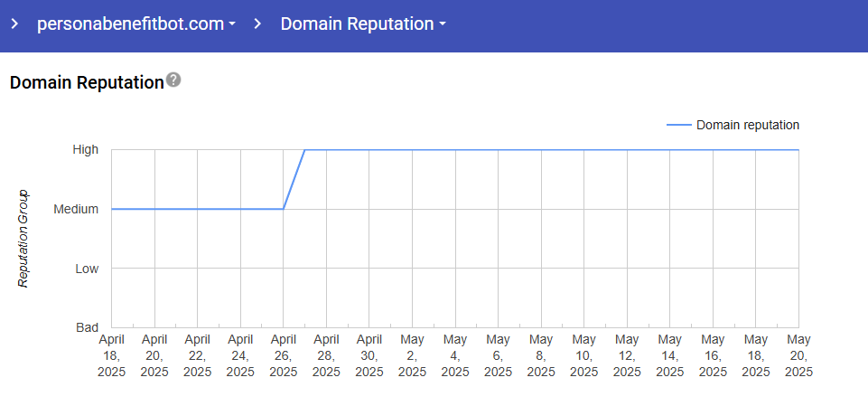The image size is (868, 406).
Task: Click the 'Low' y-axis label
Action: (x=87, y=269)
